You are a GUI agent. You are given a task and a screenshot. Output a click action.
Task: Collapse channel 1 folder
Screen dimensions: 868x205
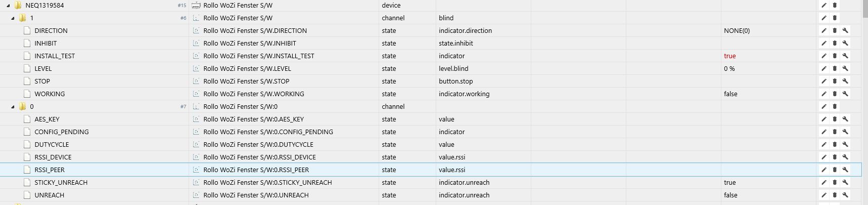[x=13, y=18]
